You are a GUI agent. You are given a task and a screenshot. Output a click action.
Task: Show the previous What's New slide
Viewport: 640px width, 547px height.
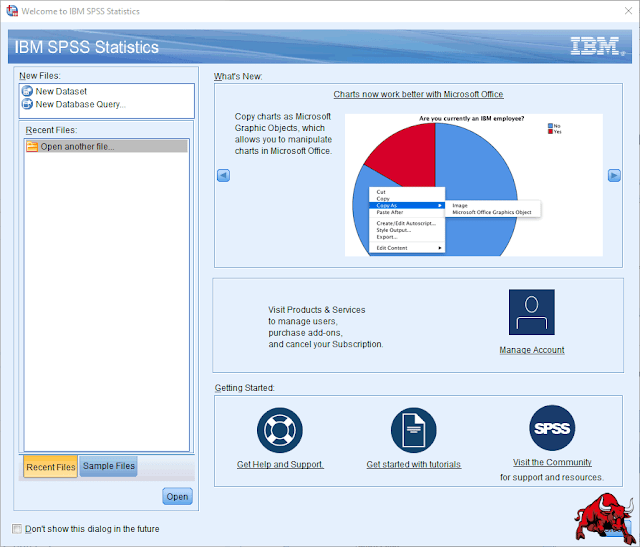tap(223, 176)
